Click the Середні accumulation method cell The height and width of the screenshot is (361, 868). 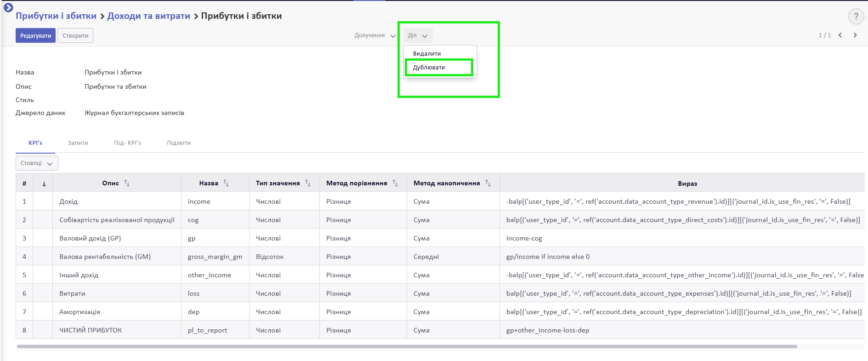pyautogui.click(x=453, y=257)
